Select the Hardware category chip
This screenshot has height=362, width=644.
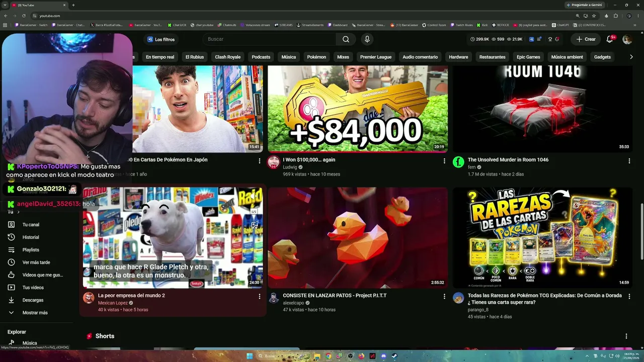click(458, 57)
